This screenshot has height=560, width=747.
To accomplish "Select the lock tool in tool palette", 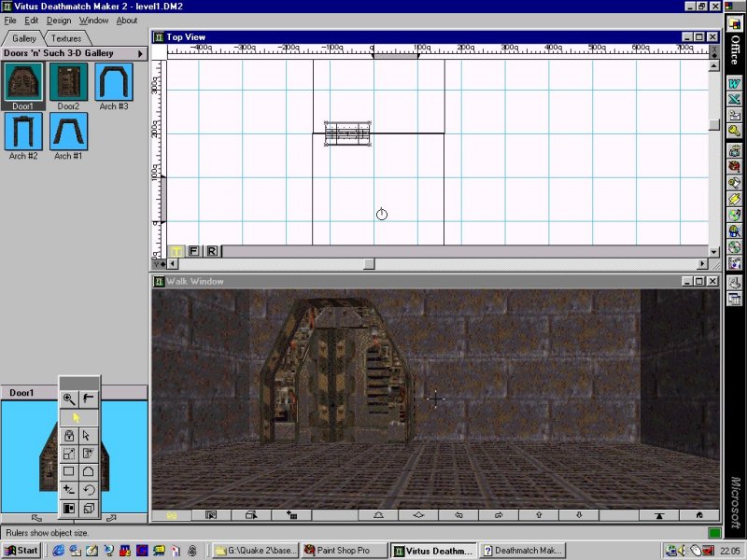I will [69, 435].
